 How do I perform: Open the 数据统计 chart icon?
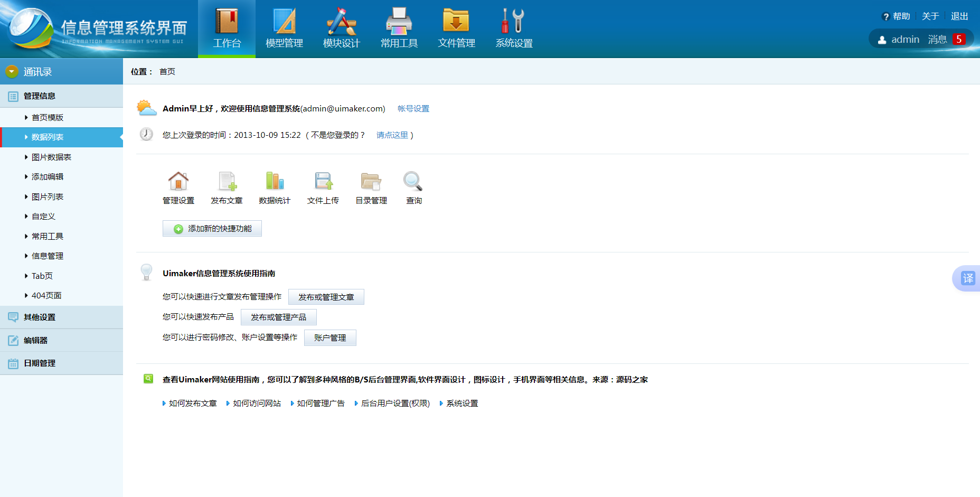tap(275, 181)
